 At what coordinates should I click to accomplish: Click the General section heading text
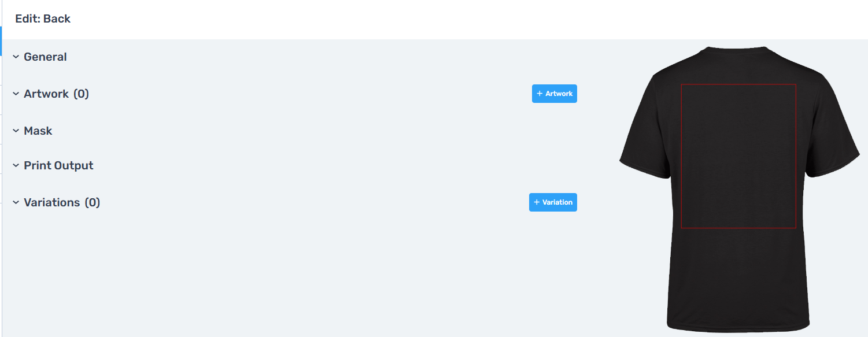coord(45,57)
